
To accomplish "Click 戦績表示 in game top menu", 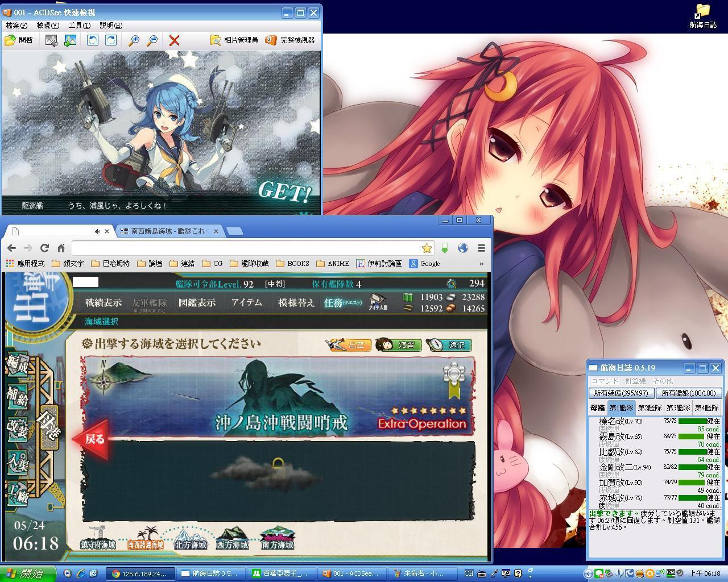I will pyautogui.click(x=103, y=302).
